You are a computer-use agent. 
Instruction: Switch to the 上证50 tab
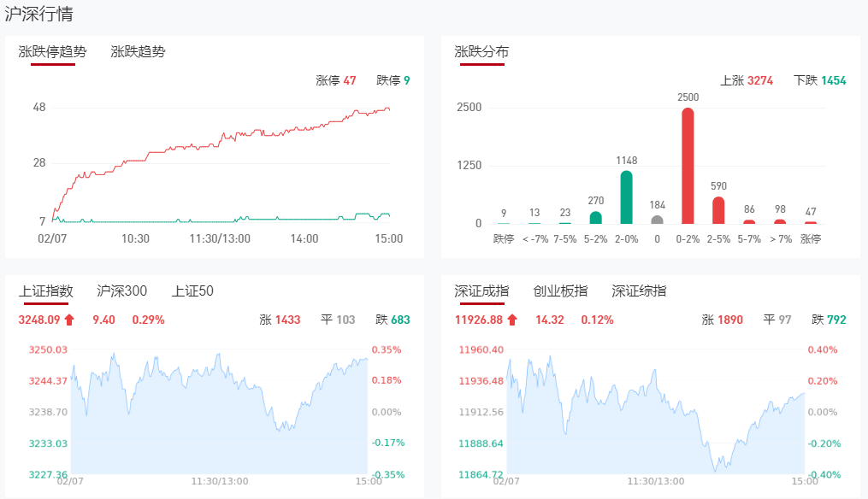(x=192, y=291)
